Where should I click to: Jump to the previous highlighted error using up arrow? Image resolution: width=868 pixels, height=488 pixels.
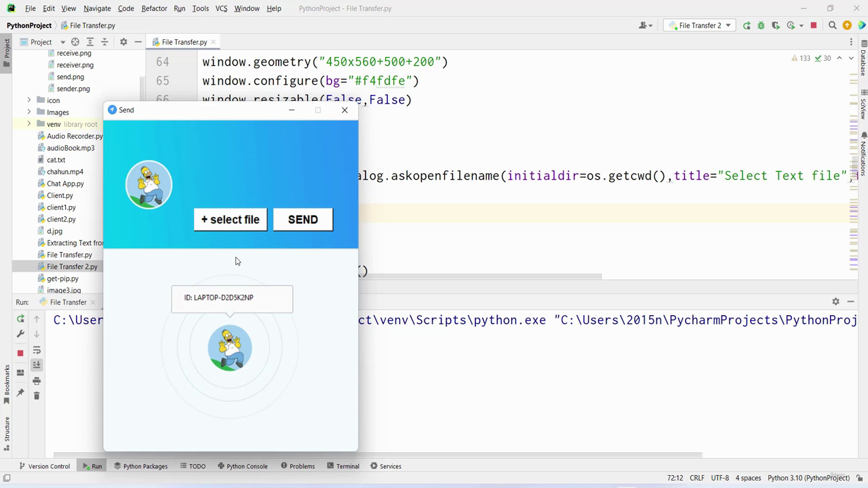pos(840,58)
